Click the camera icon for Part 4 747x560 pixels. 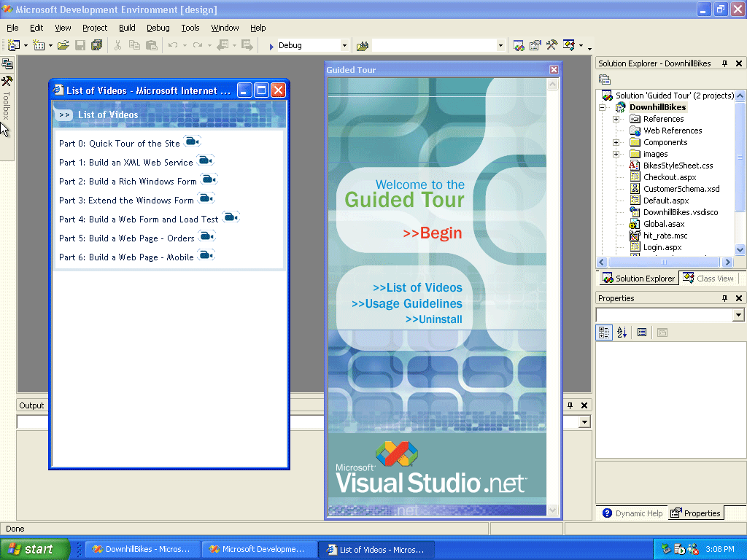tap(231, 217)
